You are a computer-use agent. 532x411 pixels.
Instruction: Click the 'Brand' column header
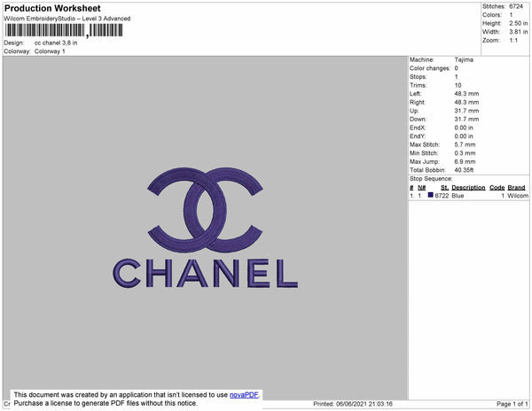click(x=516, y=188)
